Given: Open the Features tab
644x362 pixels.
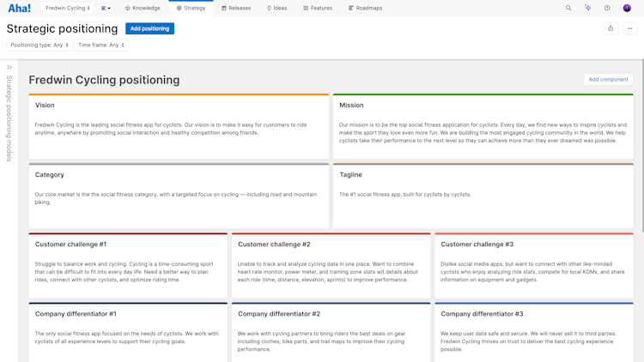Looking at the screenshot, I should tap(318, 9).
